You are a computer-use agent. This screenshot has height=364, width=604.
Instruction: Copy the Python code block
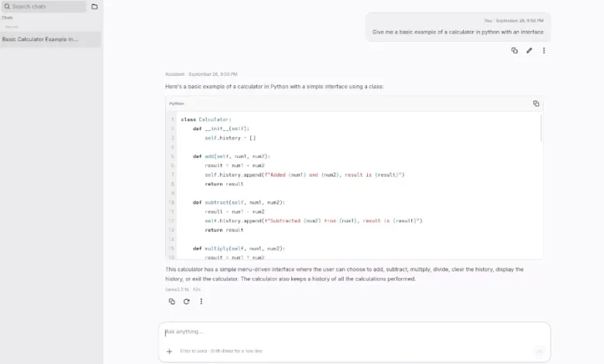(x=536, y=104)
